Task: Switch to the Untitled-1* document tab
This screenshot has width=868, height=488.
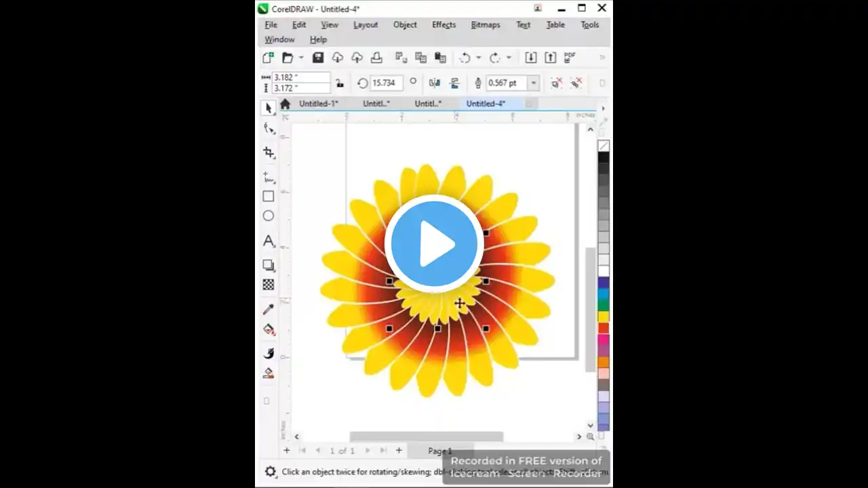Action: (x=319, y=104)
